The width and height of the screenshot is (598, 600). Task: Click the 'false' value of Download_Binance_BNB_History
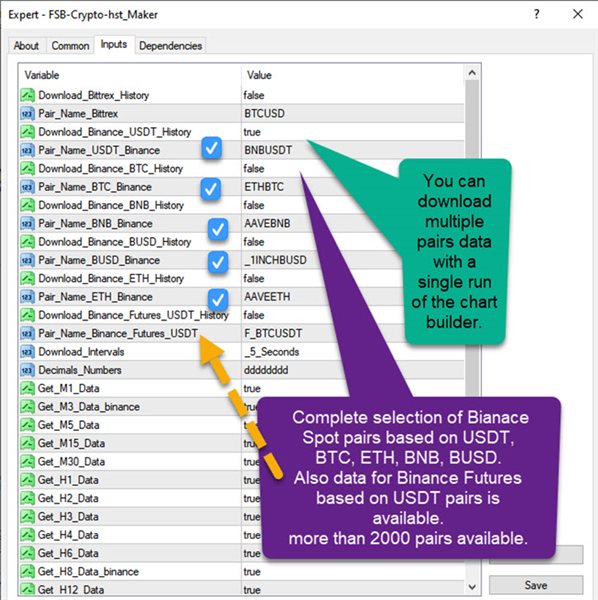tap(254, 205)
